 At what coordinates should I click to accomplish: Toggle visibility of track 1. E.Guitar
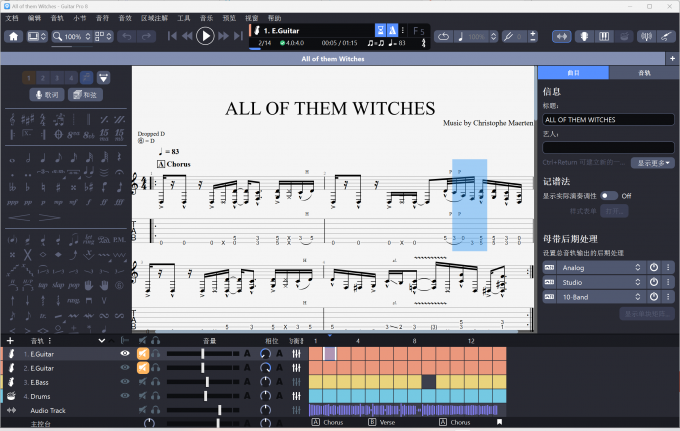coord(125,353)
